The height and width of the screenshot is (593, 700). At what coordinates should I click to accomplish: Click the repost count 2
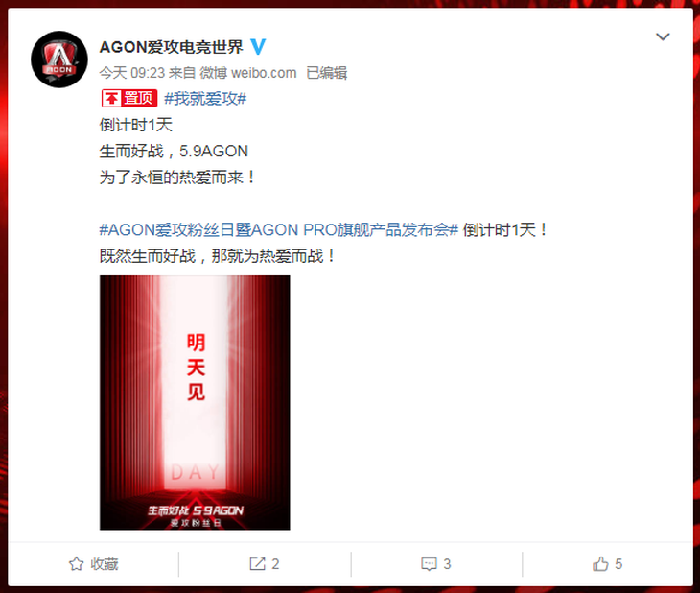(x=275, y=564)
